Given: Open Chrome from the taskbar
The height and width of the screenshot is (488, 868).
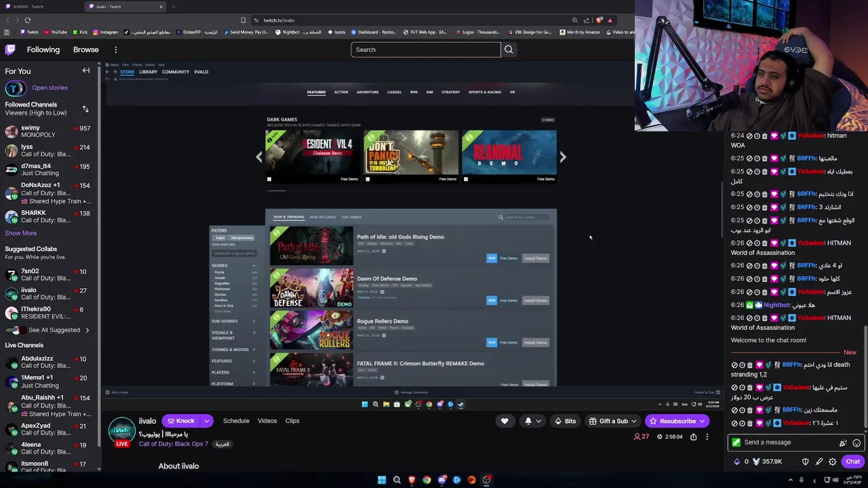Looking at the screenshot, I should [427, 480].
